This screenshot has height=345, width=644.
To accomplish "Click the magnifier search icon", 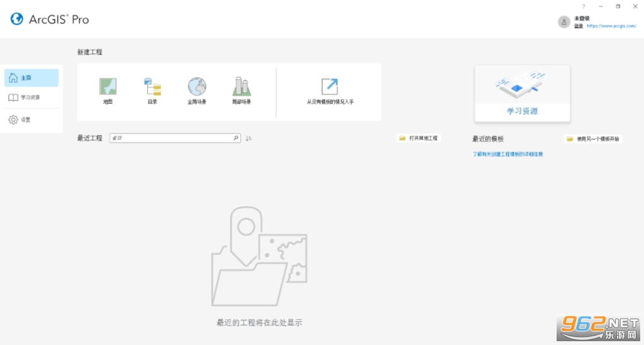I will pyautogui.click(x=236, y=138).
